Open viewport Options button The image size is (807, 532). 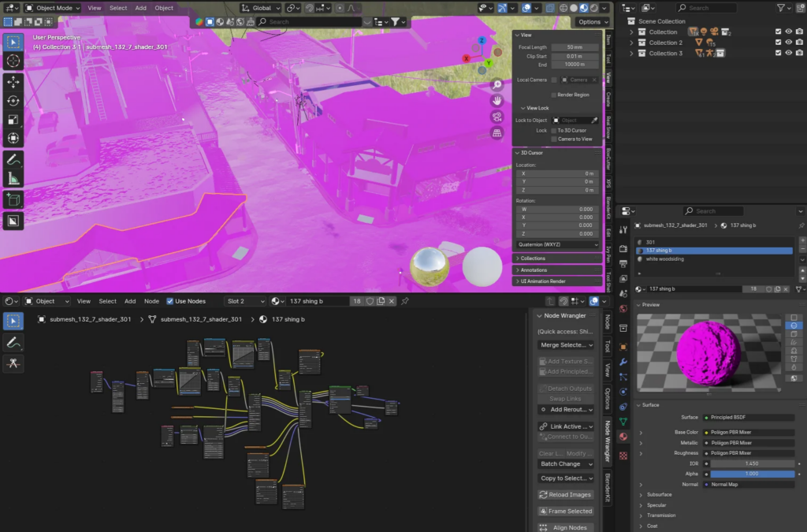click(x=593, y=21)
